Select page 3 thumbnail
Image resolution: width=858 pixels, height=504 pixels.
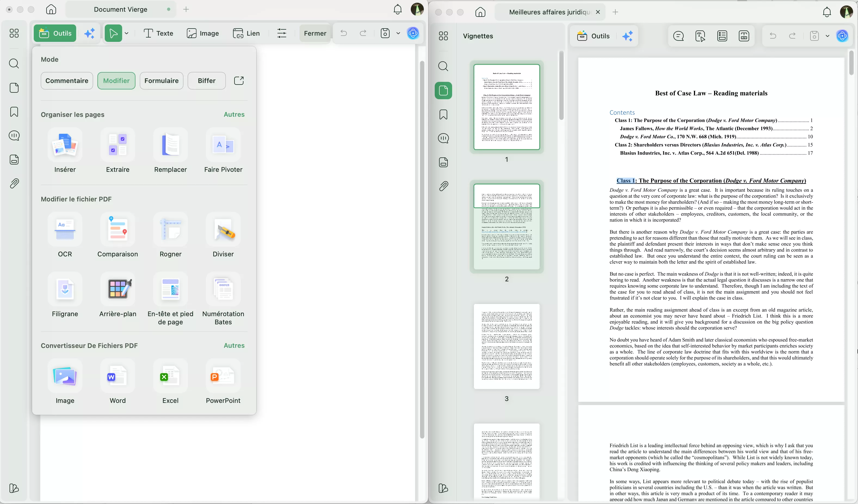(x=506, y=346)
